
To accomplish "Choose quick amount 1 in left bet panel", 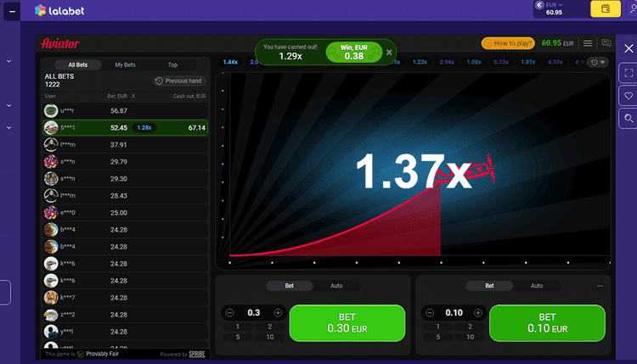I will click(238, 327).
